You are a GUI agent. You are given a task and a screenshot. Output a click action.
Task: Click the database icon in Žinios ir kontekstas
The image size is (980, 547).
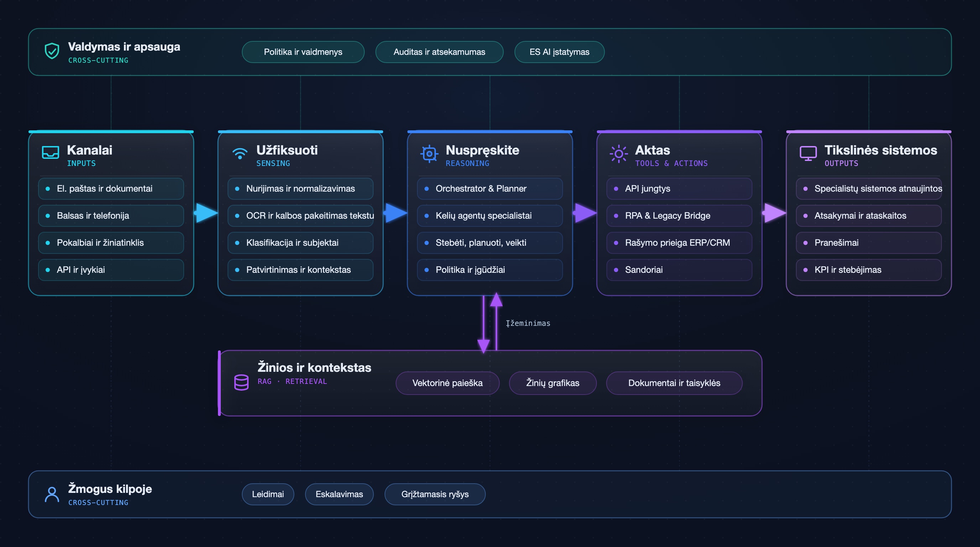pos(241,382)
